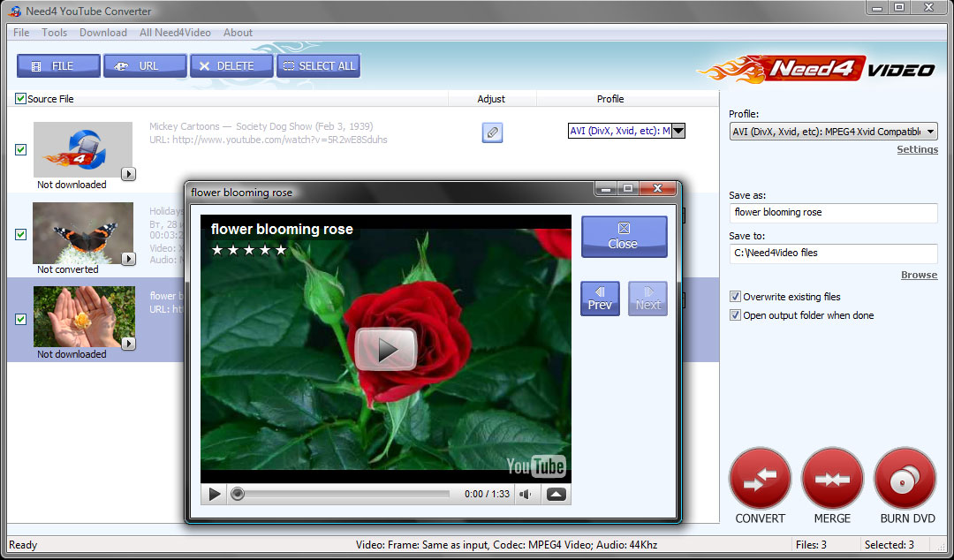Viewport: 954px width, 560px height.
Task: Click the MERGE round button
Action: [832, 479]
